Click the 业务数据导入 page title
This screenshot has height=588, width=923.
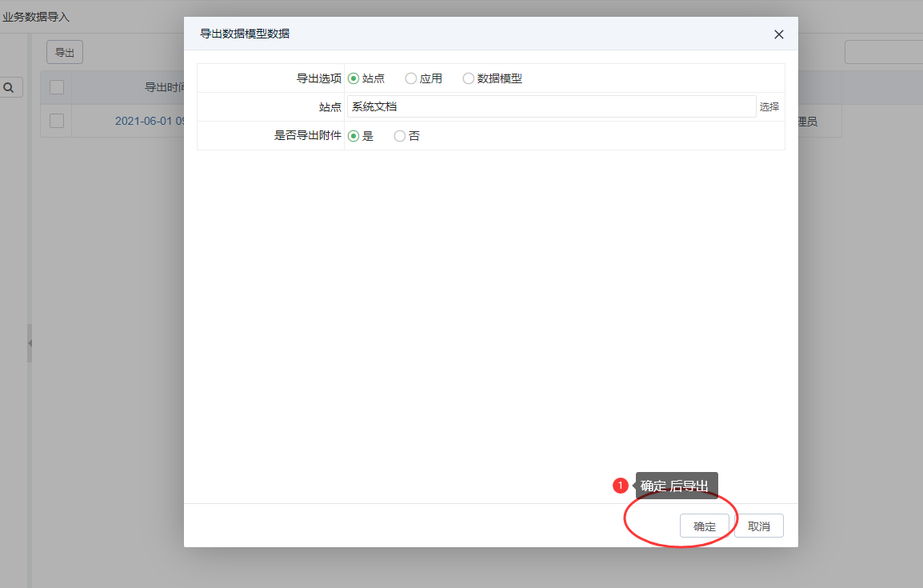click(36, 17)
